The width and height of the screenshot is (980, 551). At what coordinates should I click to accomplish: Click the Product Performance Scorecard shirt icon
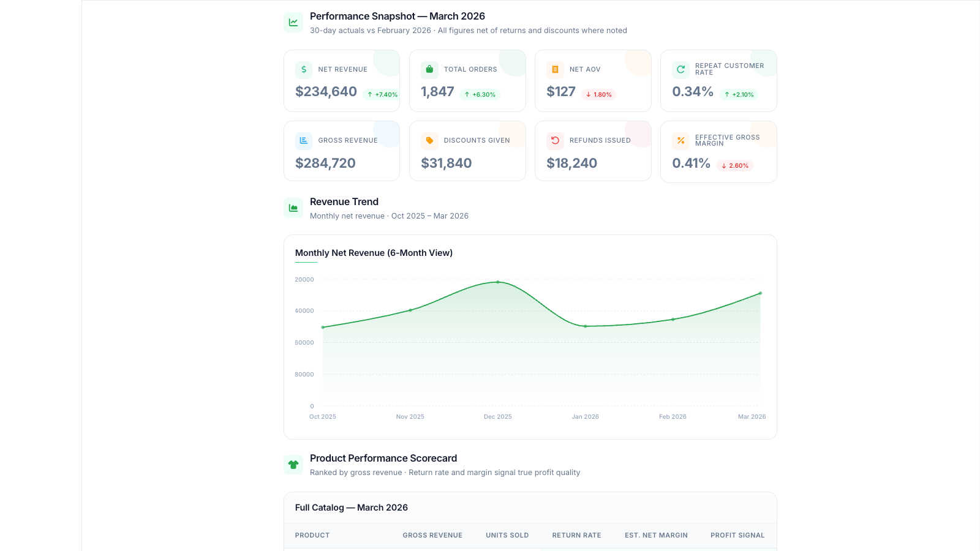click(293, 465)
